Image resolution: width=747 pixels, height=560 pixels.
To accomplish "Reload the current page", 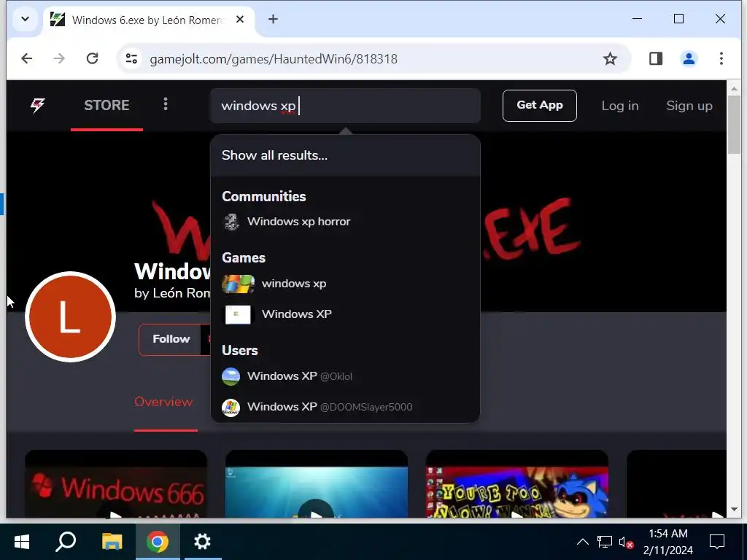I will [93, 58].
